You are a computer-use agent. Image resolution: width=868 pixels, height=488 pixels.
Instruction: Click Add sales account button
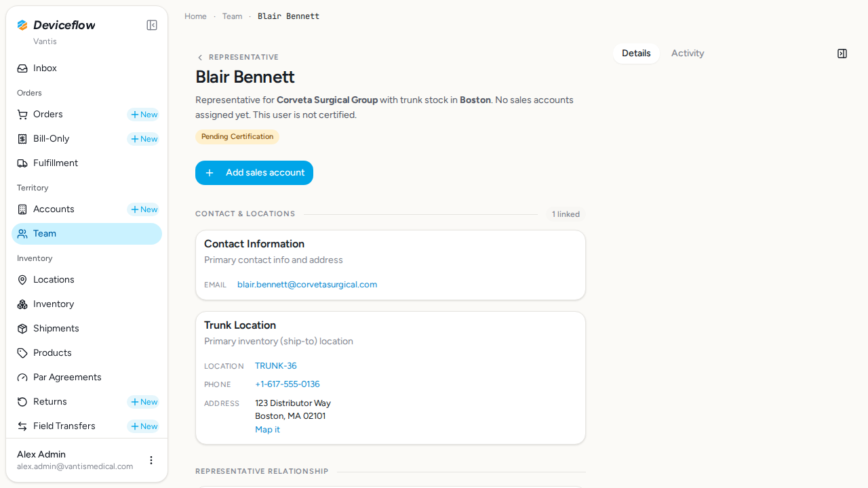[x=254, y=173]
